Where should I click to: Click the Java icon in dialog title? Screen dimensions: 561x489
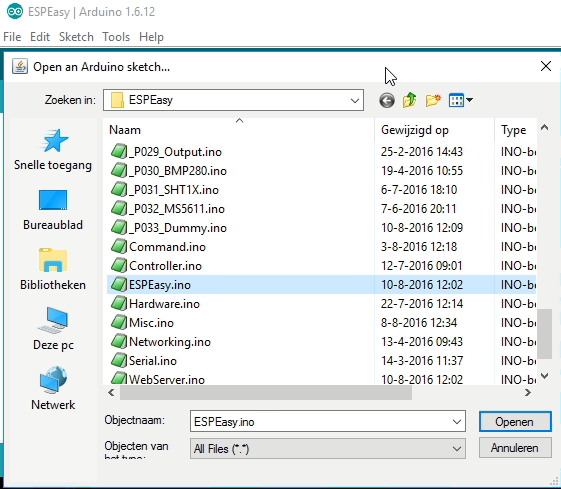click(x=20, y=67)
